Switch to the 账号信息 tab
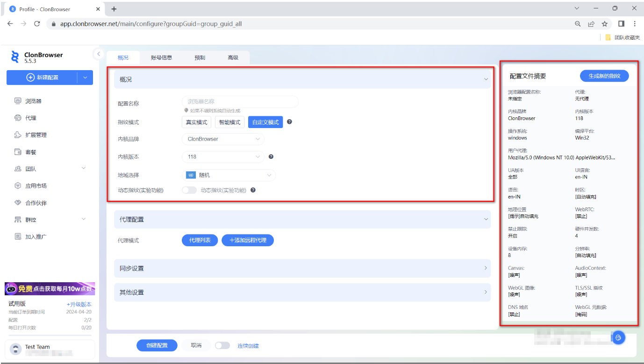This screenshot has height=364, width=644. [x=162, y=57]
